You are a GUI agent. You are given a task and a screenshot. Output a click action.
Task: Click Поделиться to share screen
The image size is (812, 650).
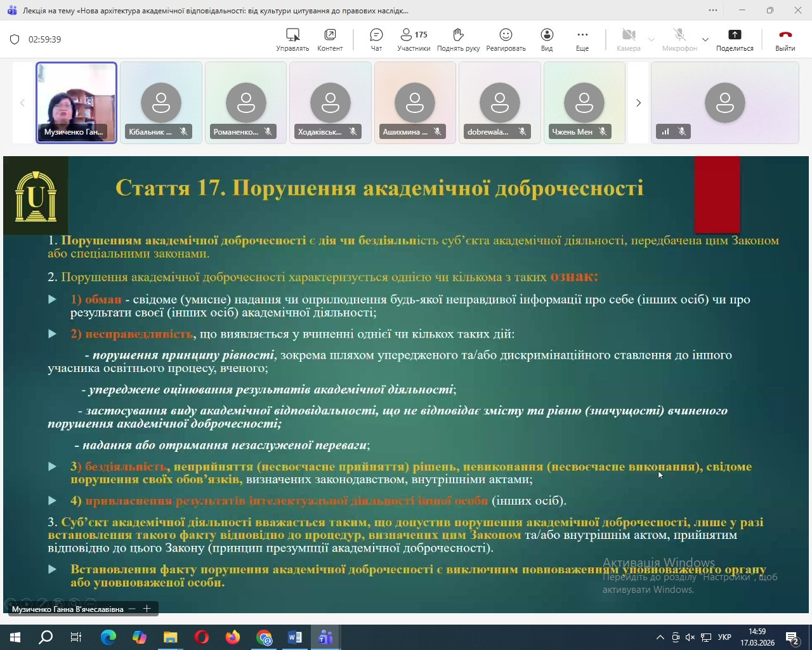click(735, 39)
